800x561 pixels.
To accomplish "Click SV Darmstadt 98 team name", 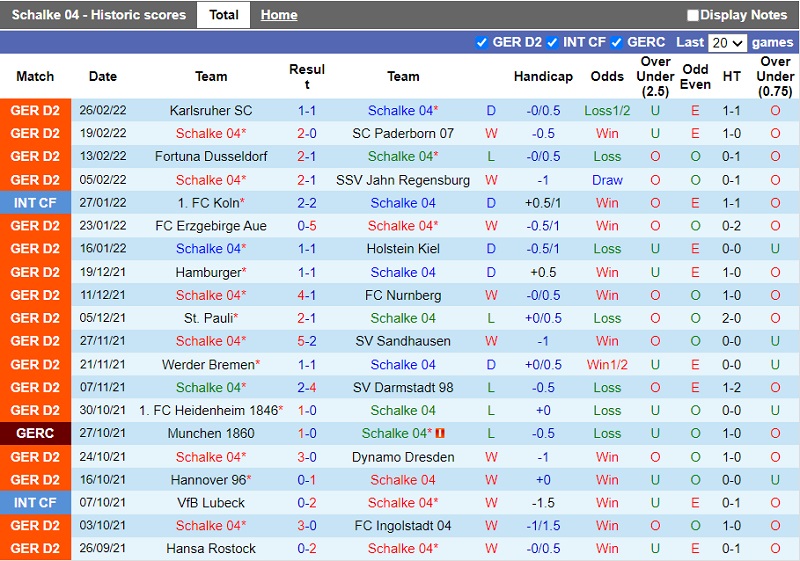I will click(403, 388).
